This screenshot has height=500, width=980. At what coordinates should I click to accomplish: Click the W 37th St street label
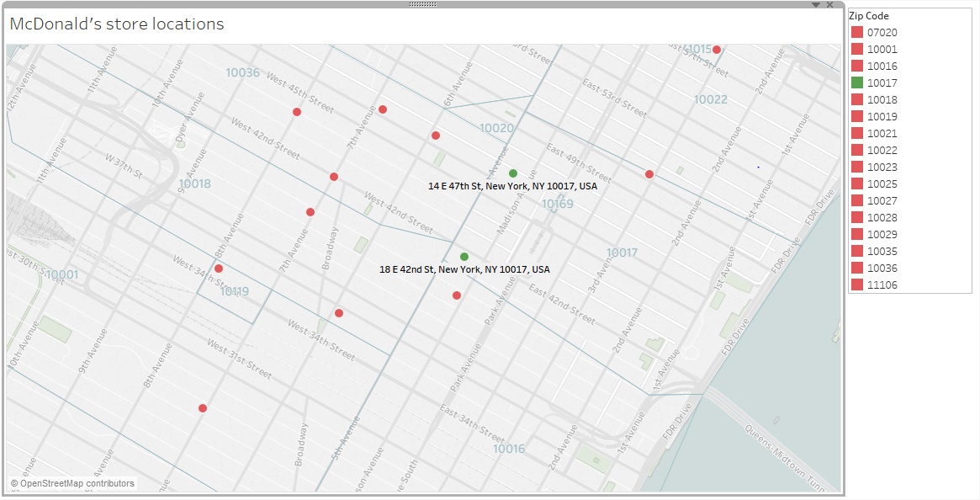point(123,166)
